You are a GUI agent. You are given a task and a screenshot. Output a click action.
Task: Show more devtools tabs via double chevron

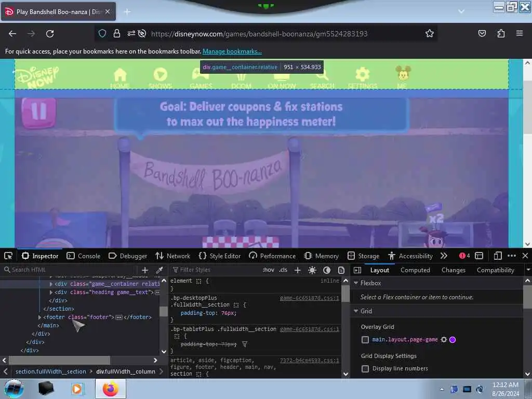[x=444, y=256]
